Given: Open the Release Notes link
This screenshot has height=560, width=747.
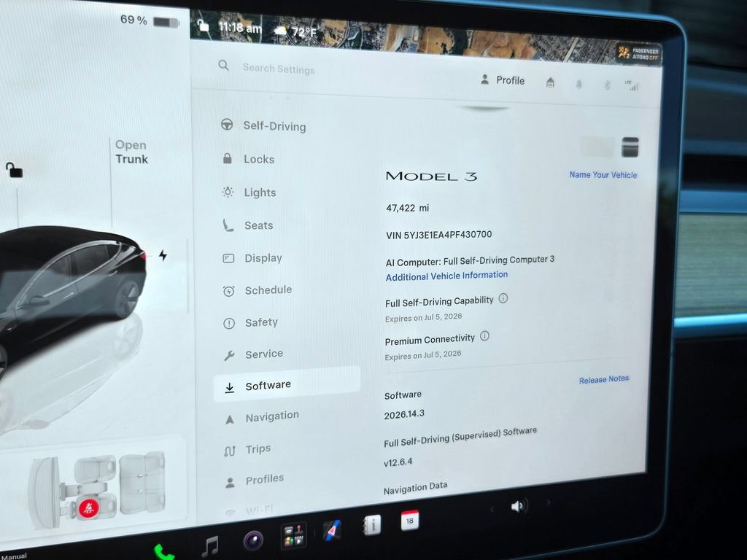Looking at the screenshot, I should (603, 379).
